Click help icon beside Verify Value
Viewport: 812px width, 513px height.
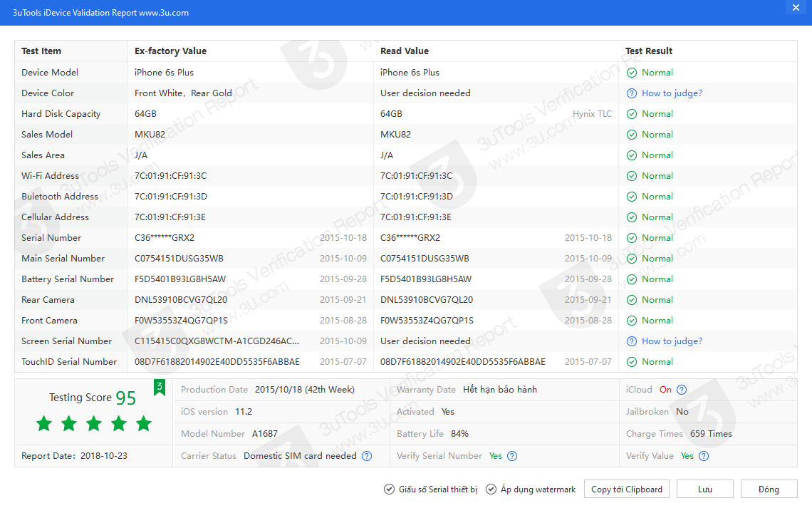tap(703, 456)
